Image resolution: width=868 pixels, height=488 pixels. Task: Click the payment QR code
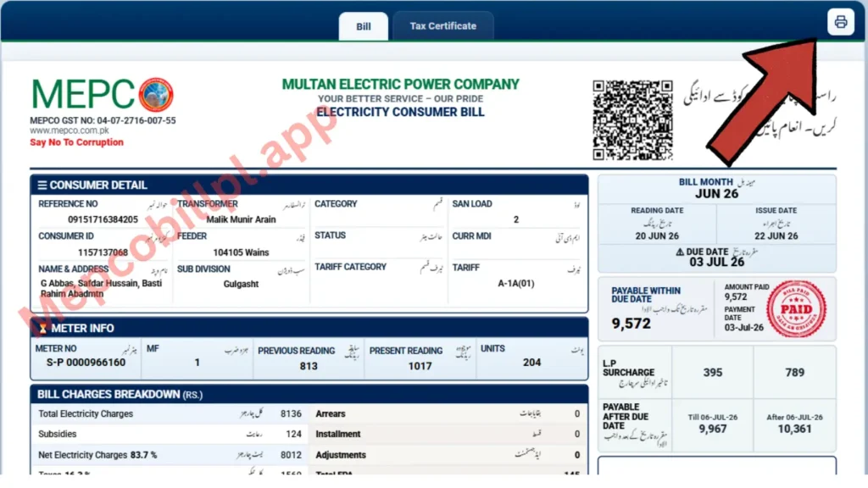[x=632, y=120]
